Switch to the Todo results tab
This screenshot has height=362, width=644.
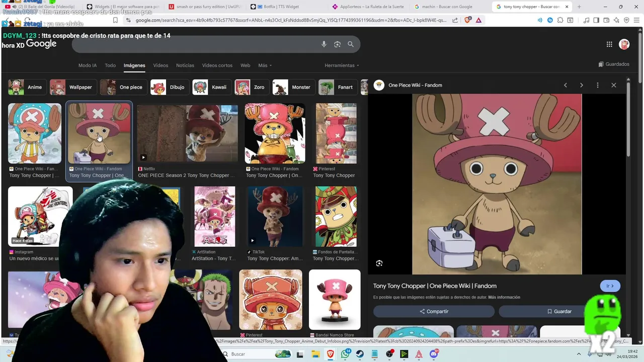pos(110,65)
